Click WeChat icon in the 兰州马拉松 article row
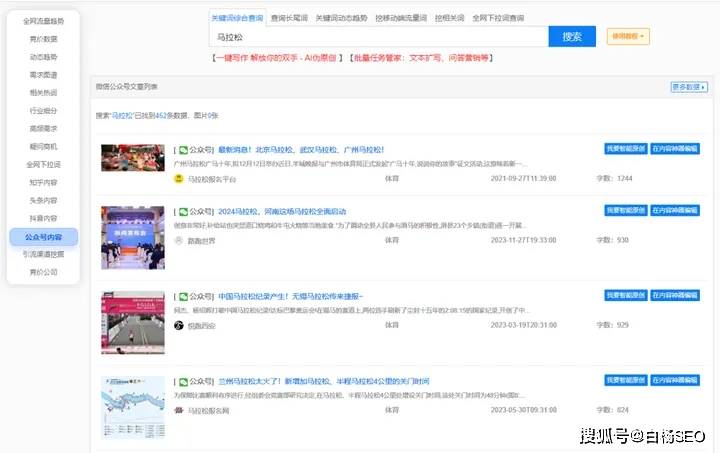Viewport: 720px width, 453px height. (183, 382)
